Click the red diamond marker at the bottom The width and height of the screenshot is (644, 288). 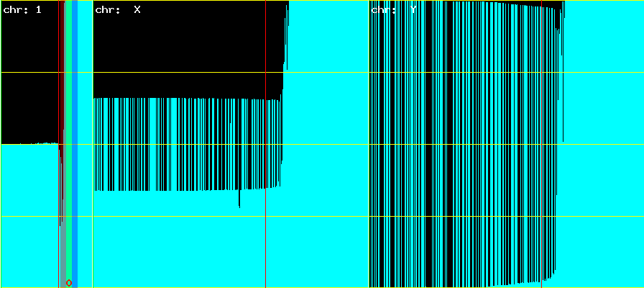click(69, 282)
